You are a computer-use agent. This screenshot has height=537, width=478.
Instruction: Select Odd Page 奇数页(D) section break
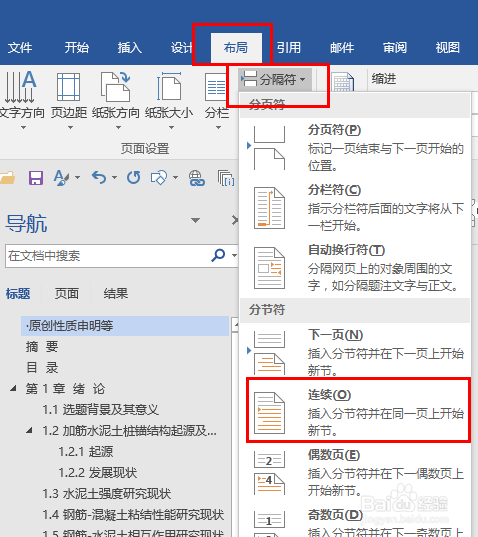point(355,522)
